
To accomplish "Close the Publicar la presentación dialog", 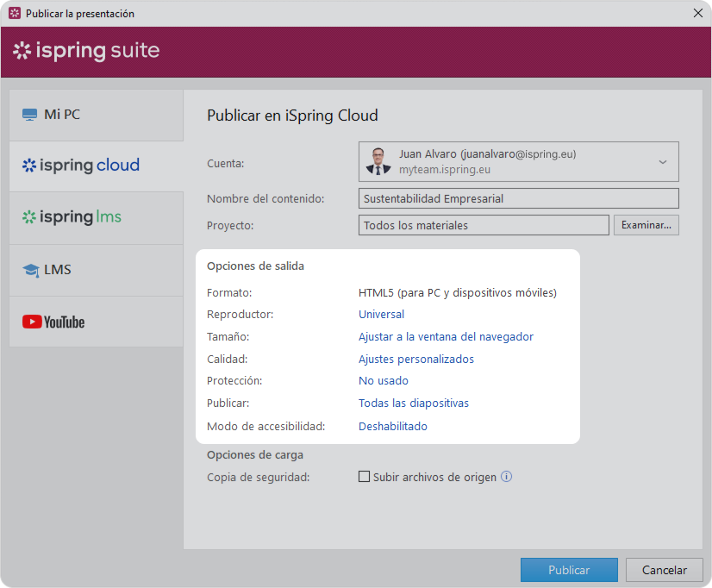I will (697, 13).
